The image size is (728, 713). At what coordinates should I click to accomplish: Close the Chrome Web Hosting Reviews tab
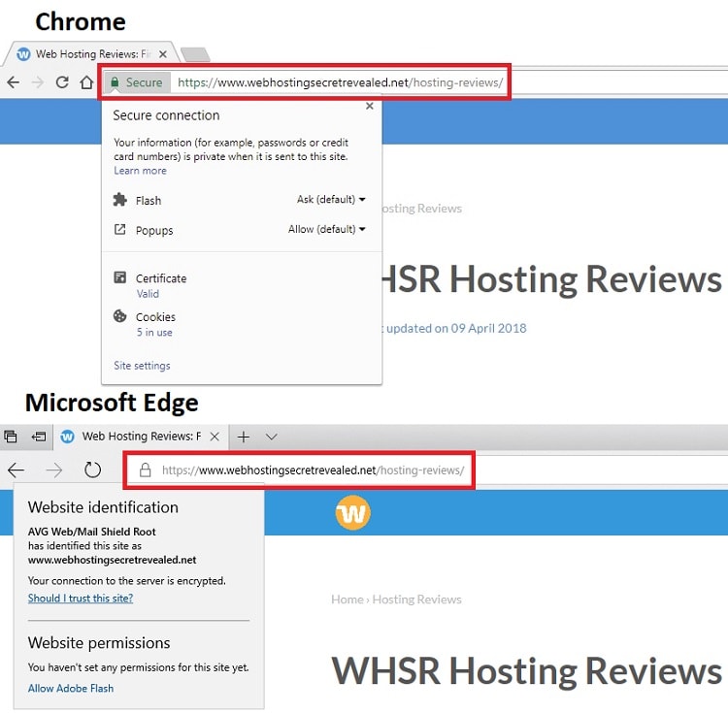(x=163, y=54)
